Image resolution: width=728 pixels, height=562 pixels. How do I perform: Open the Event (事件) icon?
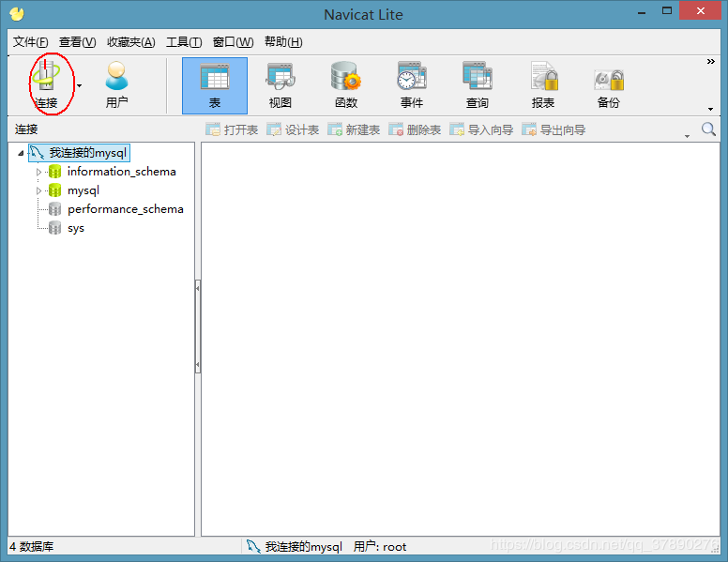click(412, 86)
